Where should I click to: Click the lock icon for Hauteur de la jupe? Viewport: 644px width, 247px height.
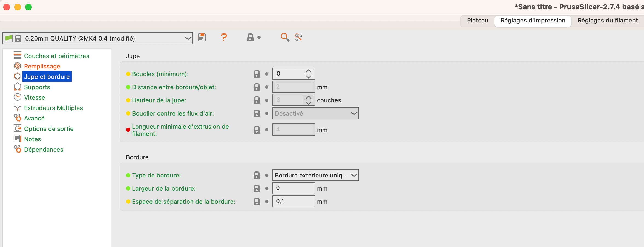tap(257, 100)
